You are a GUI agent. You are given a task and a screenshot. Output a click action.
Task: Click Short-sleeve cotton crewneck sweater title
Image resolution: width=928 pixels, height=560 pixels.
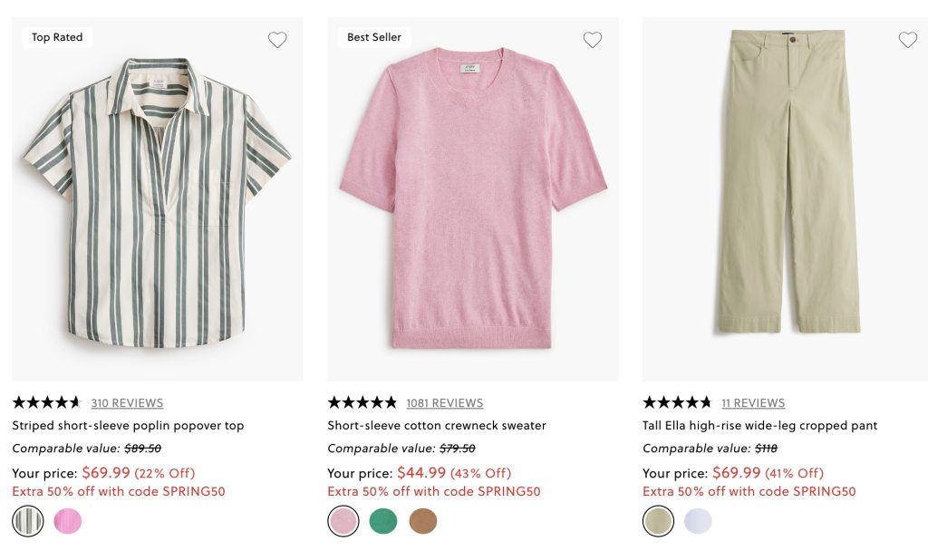pos(436,426)
